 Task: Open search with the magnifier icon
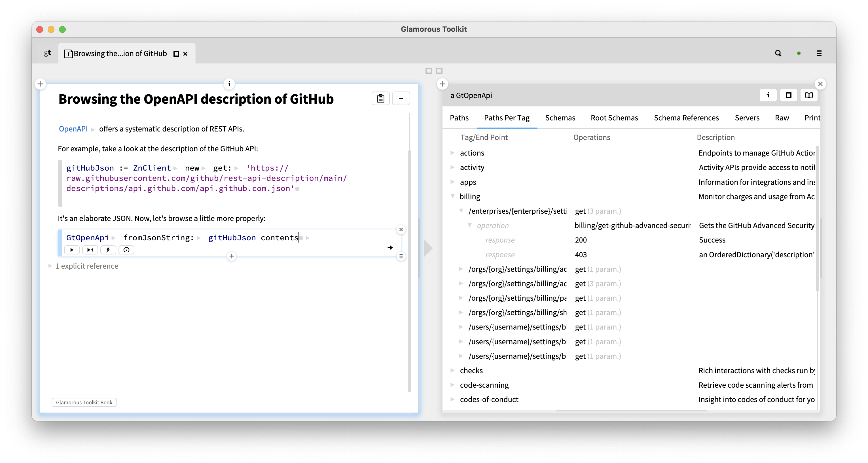778,53
